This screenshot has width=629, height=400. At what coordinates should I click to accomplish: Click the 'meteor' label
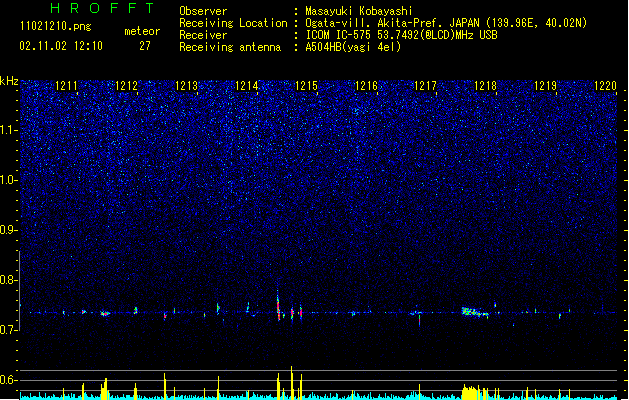coord(142,31)
